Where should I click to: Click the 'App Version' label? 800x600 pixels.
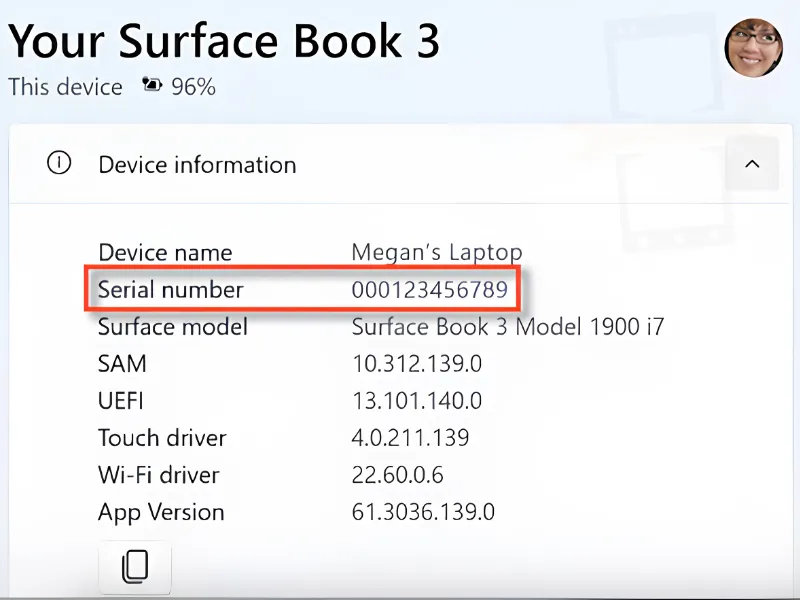coord(161,512)
